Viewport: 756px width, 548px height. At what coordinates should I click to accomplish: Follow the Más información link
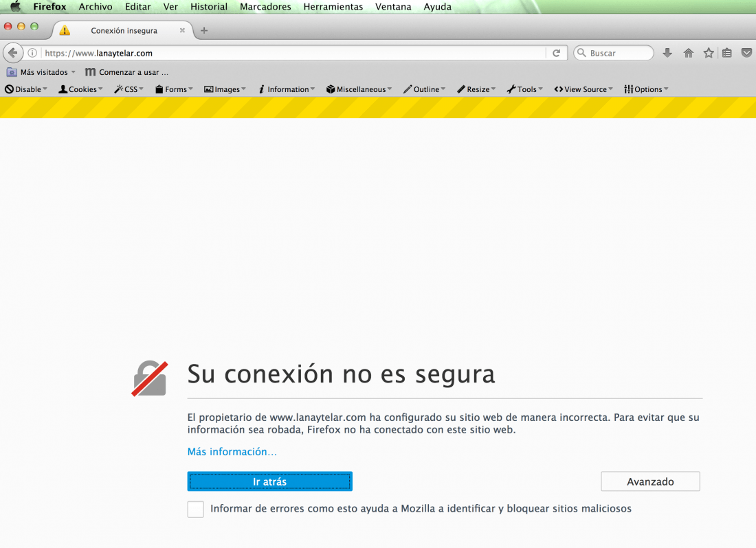click(232, 452)
